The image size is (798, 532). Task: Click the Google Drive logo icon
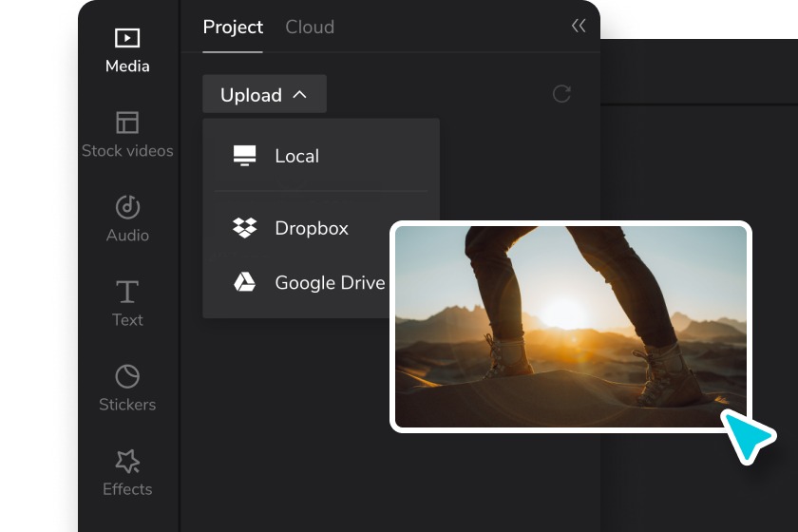[x=245, y=282]
